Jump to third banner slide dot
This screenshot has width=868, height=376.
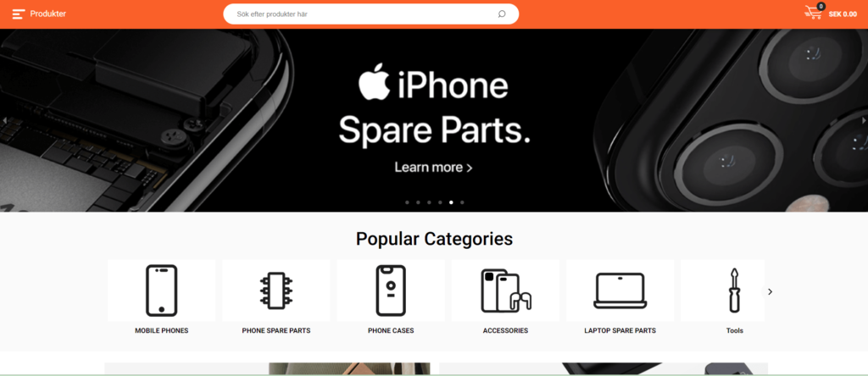pos(429,202)
